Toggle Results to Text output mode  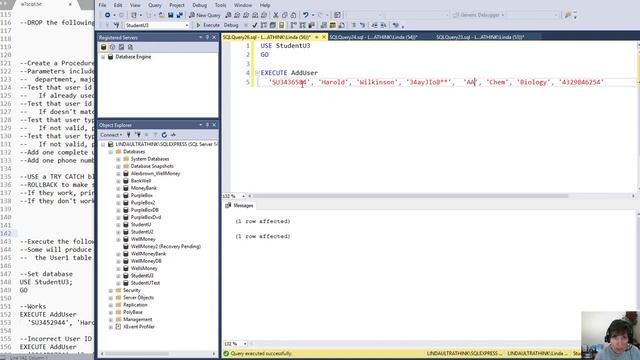point(324,25)
